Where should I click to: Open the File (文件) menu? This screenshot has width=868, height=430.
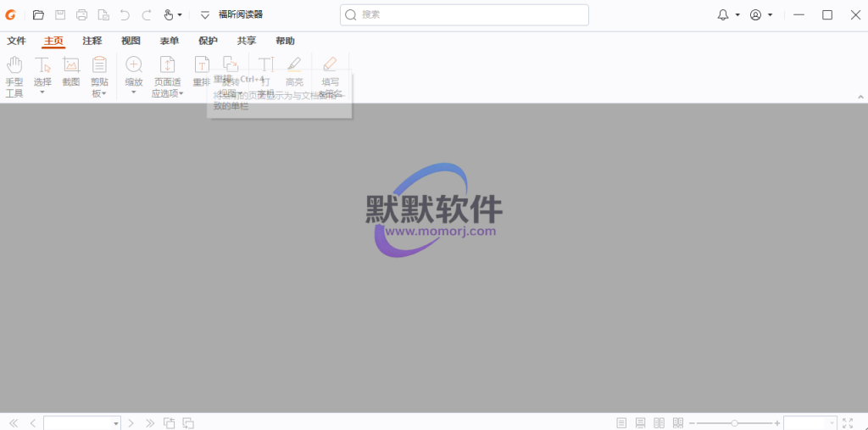(x=16, y=41)
